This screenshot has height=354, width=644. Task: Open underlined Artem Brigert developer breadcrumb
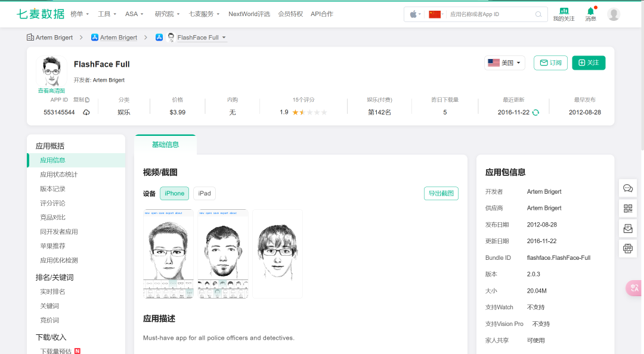[x=118, y=38]
